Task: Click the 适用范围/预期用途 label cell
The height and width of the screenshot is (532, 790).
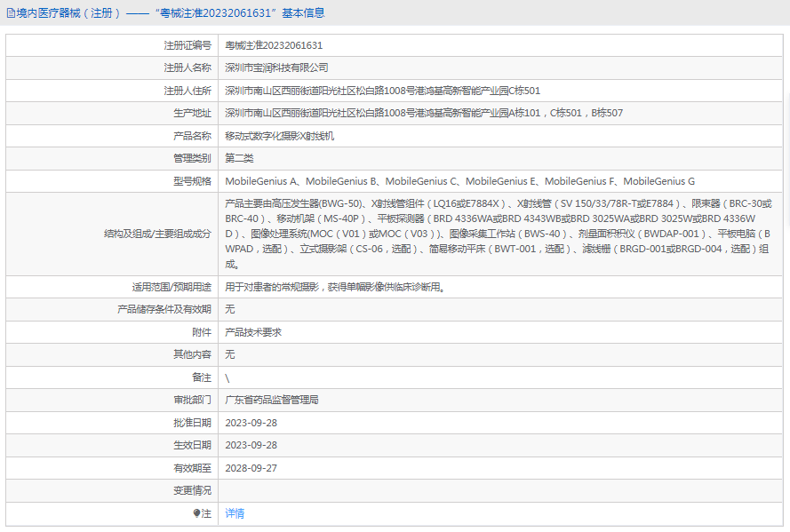Action: point(112,287)
